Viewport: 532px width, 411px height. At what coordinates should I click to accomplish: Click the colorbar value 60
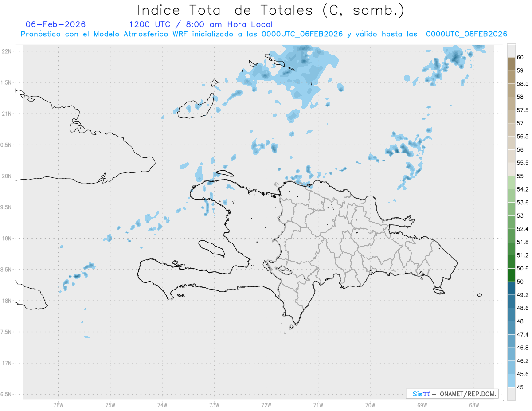click(520, 57)
